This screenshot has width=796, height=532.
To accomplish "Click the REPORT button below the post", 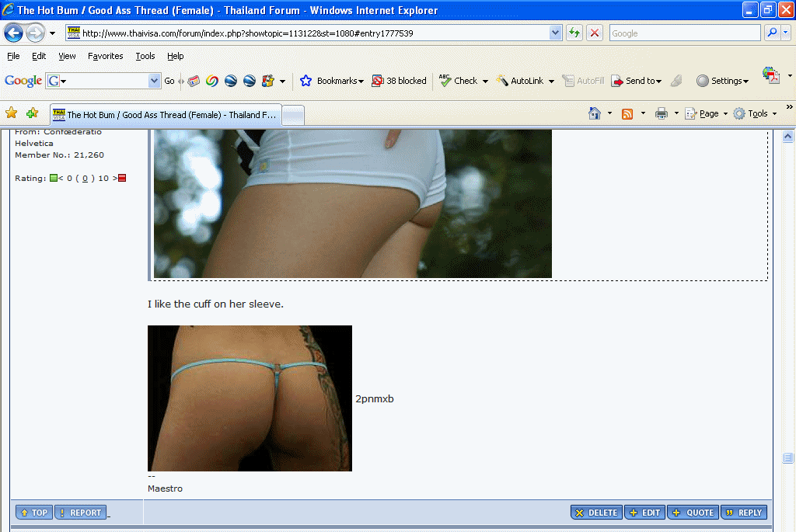I will (x=80, y=513).
